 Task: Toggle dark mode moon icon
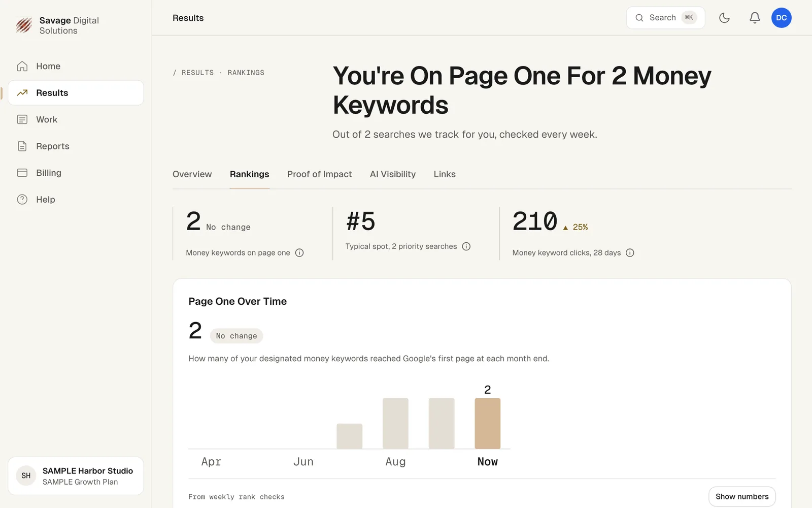coord(724,18)
